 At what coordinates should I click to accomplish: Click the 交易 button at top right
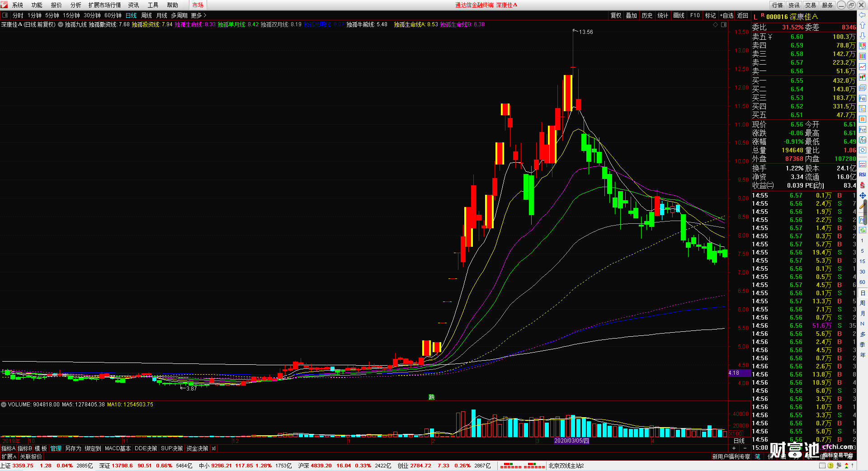coord(811,5)
